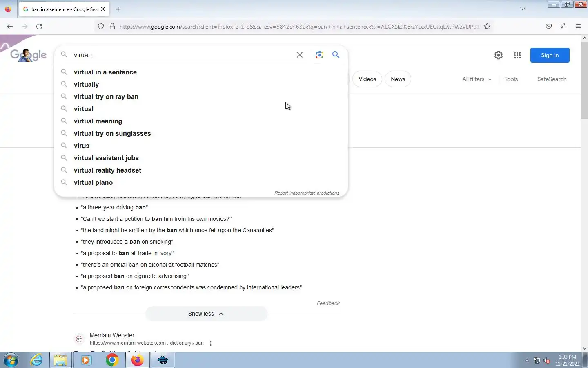Collapse examples with Show less

[206, 314]
